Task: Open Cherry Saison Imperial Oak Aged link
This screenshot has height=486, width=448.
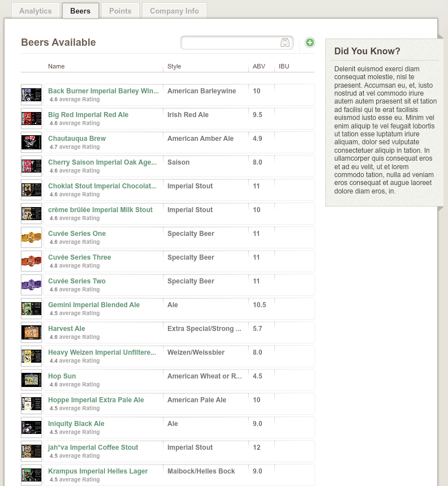Action: point(102,162)
